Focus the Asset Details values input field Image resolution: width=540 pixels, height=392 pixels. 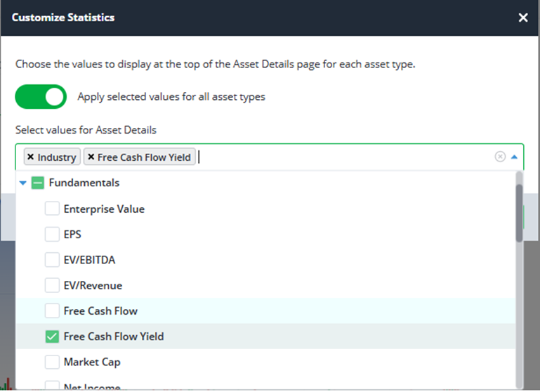click(344, 157)
